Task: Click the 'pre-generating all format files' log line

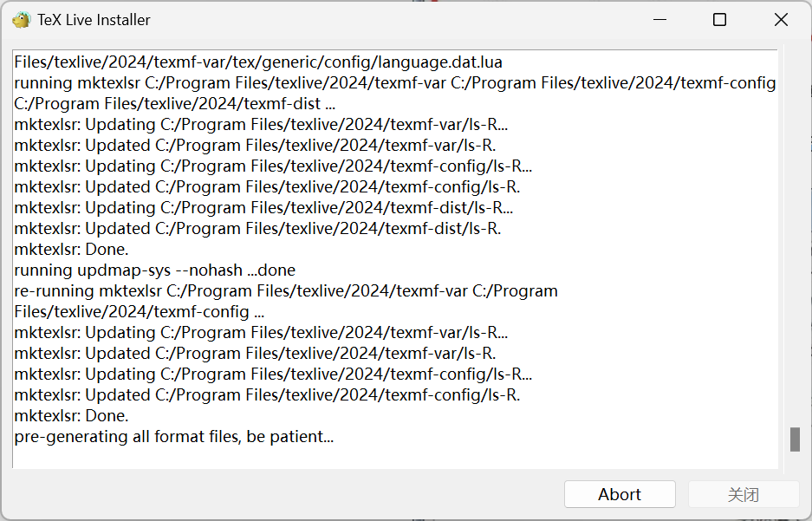Action: coord(173,437)
